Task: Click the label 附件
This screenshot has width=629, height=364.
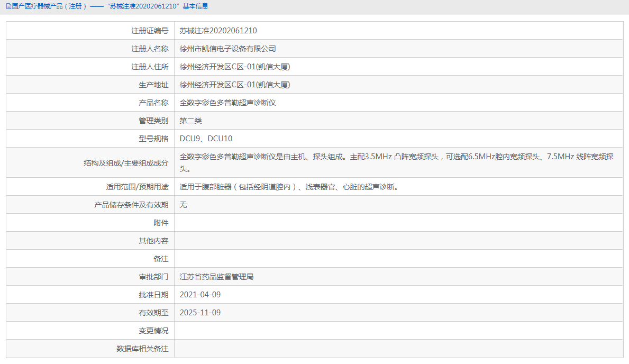Action: [161, 223]
